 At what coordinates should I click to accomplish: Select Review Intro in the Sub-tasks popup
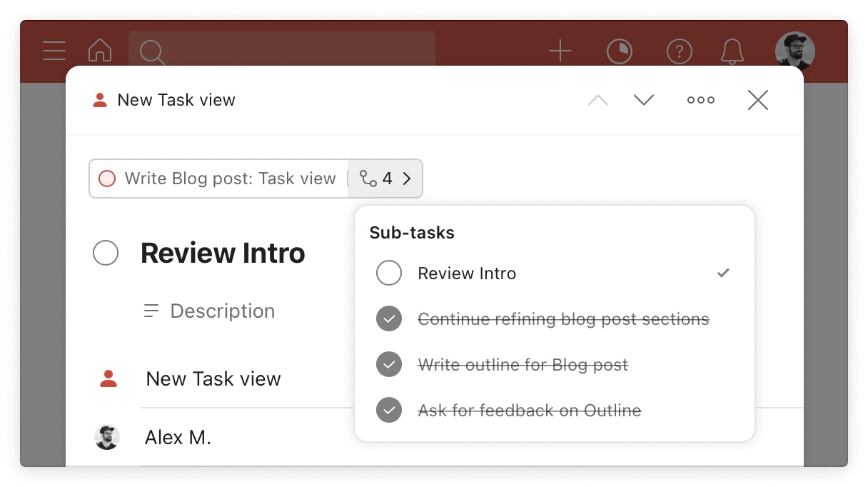tap(467, 273)
